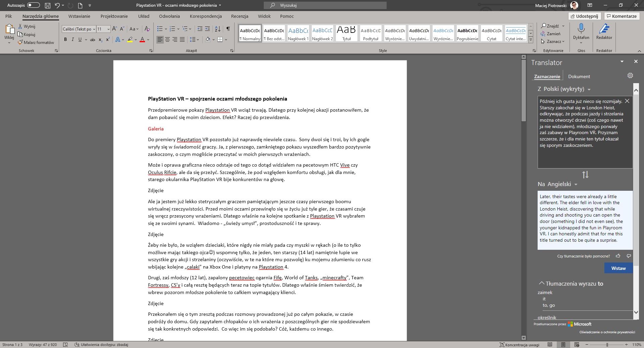Switch to web layout view in status bar
The image size is (644, 348).
577,345
